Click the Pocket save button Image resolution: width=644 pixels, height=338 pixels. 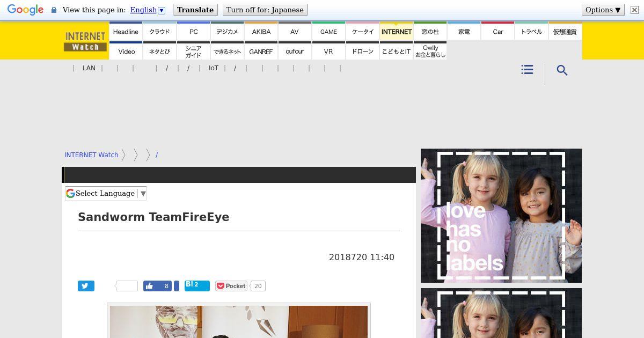[231, 286]
